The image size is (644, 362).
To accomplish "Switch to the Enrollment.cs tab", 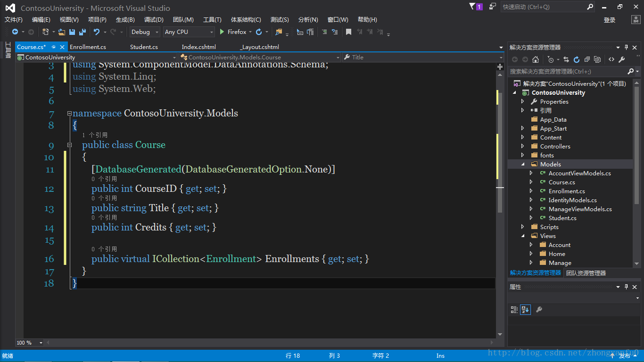I will [88, 47].
